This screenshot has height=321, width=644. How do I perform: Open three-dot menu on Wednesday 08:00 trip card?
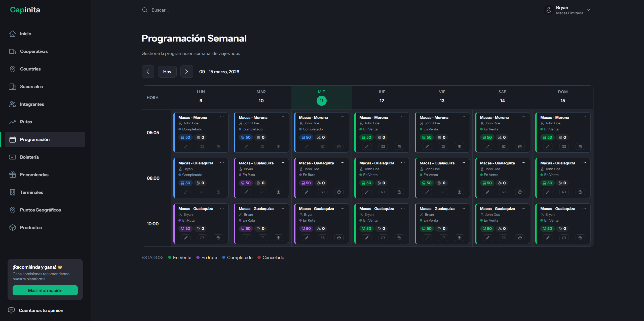click(x=343, y=163)
